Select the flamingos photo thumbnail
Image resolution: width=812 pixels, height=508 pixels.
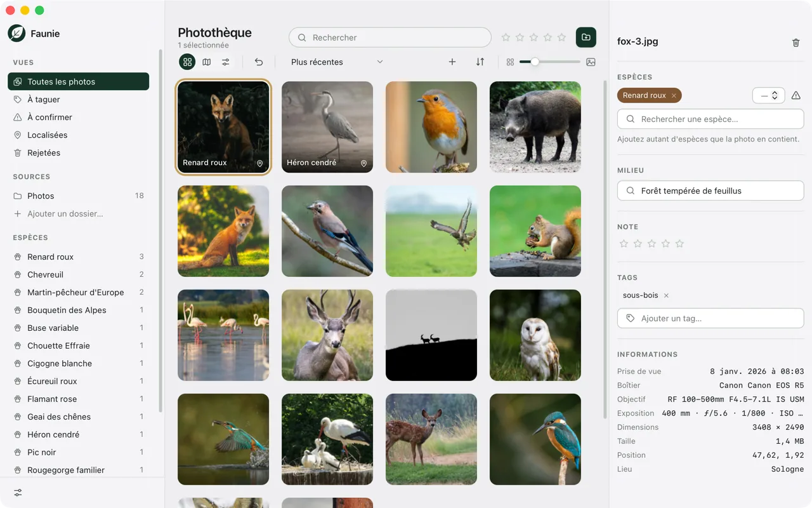223,335
